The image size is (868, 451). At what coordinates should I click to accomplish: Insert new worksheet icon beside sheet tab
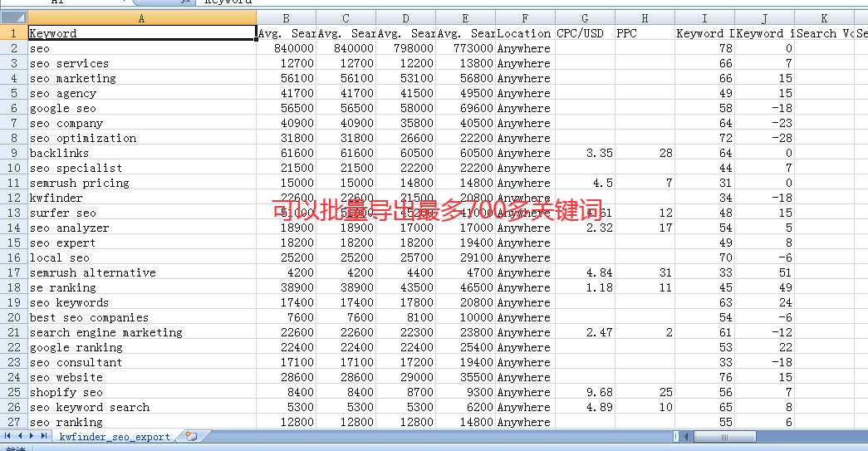pyautogui.click(x=191, y=436)
